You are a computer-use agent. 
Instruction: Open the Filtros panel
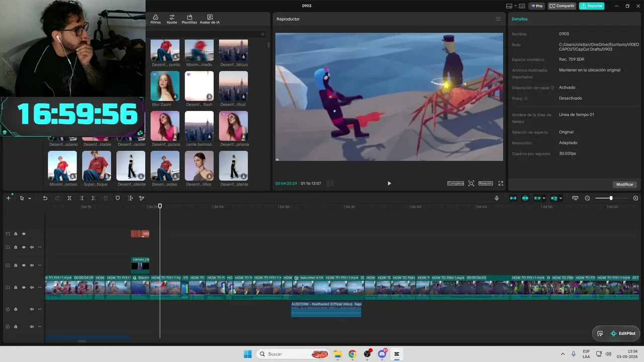155,19
